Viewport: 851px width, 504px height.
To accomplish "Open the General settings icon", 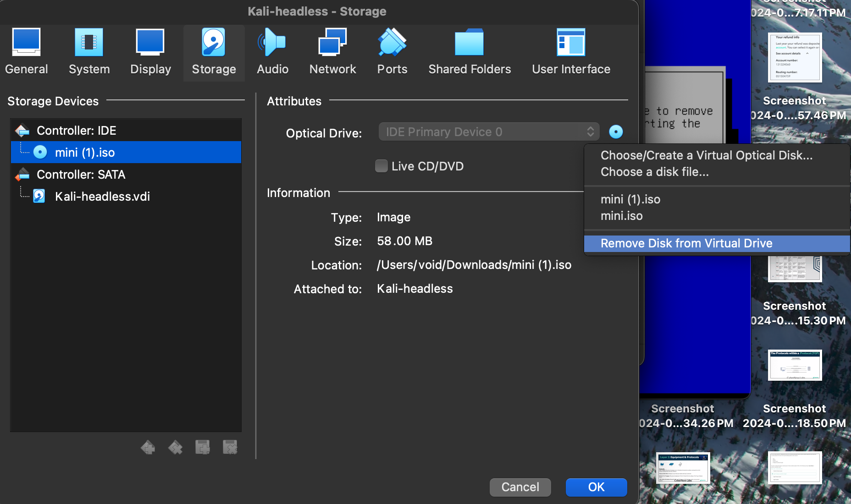I will (x=26, y=42).
